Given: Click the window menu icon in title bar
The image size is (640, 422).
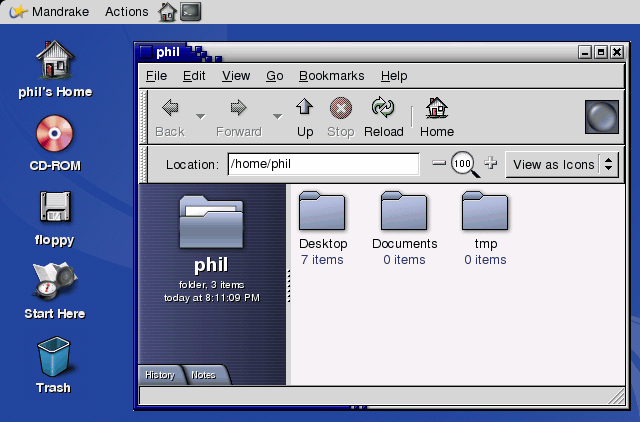Looking at the screenshot, I should (x=146, y=52).
